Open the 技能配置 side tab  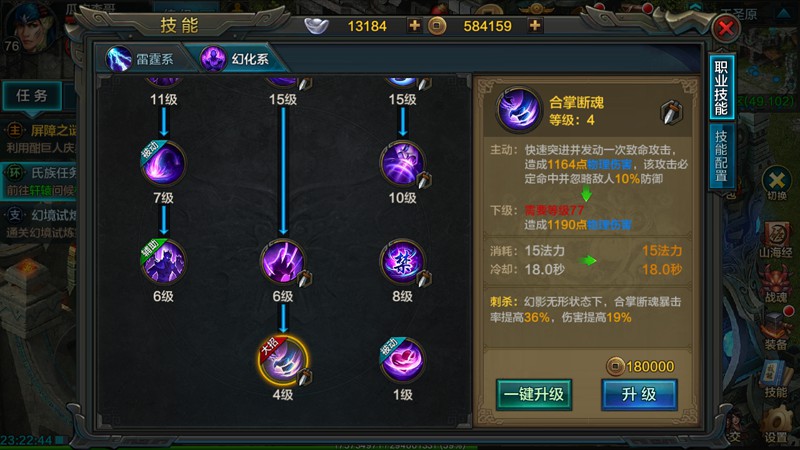point(721,157)
